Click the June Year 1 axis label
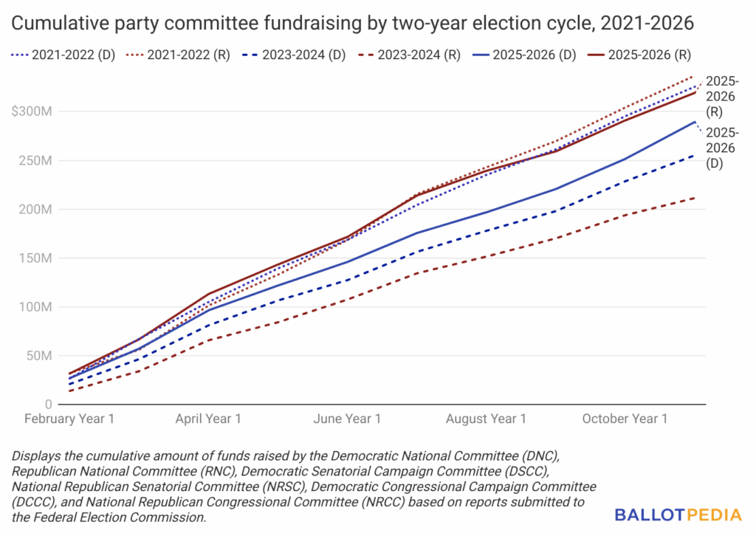 [x=347, y=419]
